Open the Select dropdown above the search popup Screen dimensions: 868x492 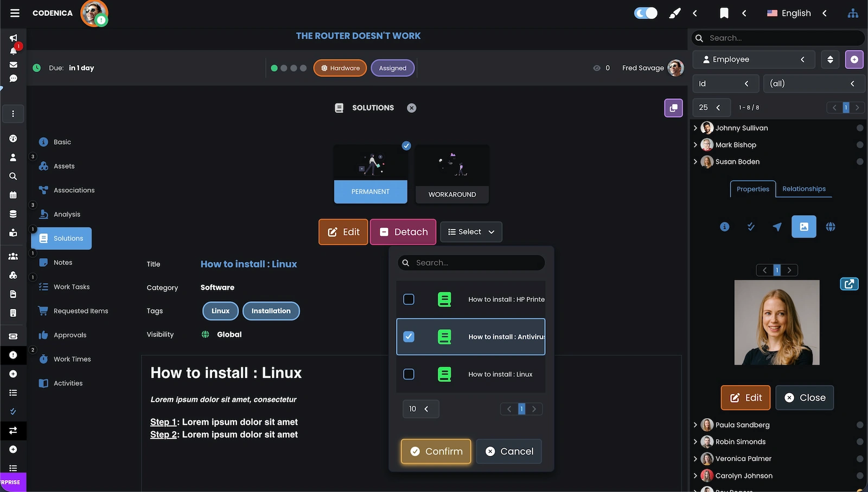(471, 232)
